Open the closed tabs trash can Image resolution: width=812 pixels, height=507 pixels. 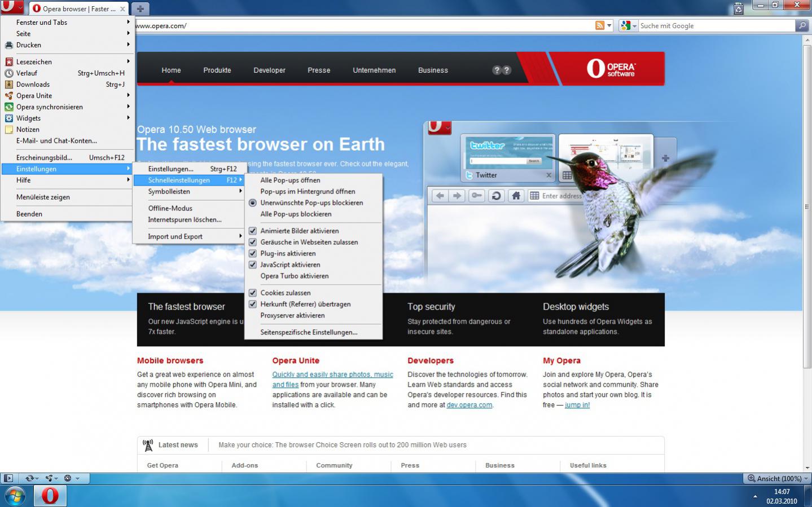click(x=739, y=8)
